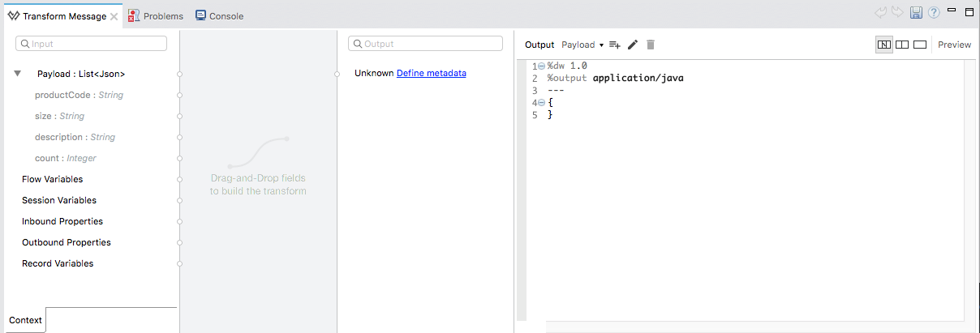Click the Preview button
Image resolution: width=980 pixels, height=333 pixels.
point(954,45)
